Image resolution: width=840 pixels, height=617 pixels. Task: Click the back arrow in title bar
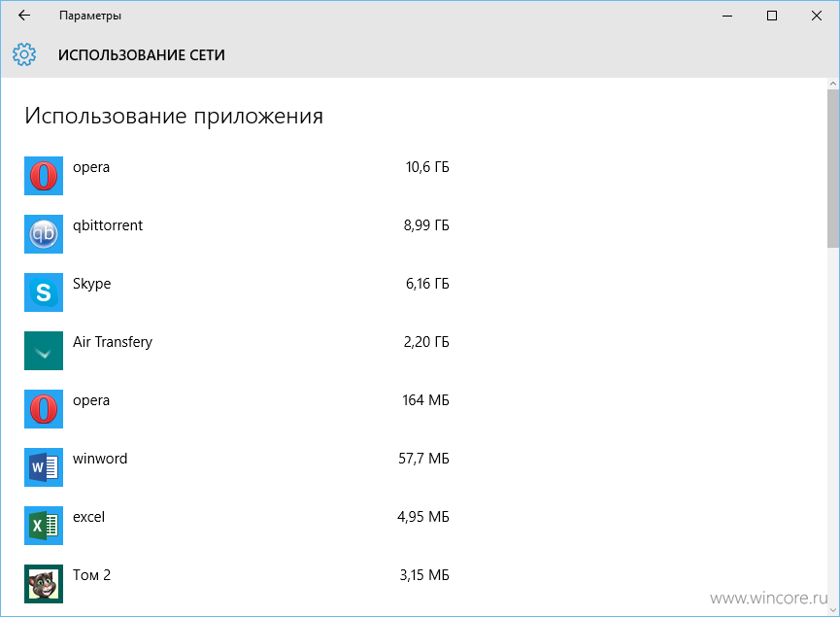[24, 16]
